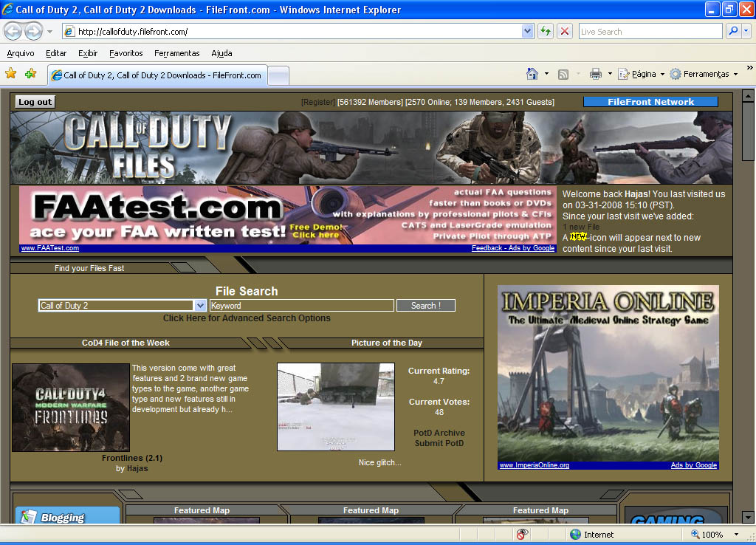Expand the Print options dropdown arrow
The height and width of the screenshot is (545, 756).
(610, 74)
